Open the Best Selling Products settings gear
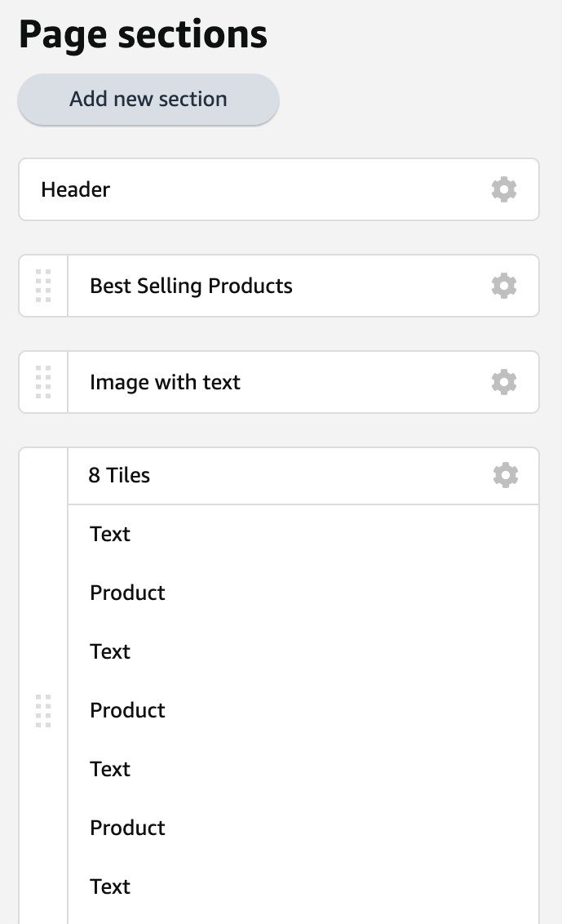The height and width of the screenshot is (924, 562). click(504, 286)
